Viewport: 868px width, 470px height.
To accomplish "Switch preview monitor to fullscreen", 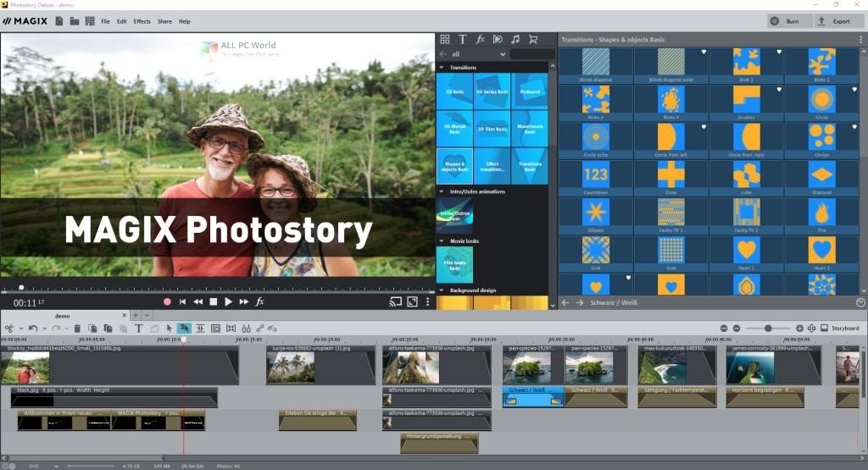I will point(413,302).
